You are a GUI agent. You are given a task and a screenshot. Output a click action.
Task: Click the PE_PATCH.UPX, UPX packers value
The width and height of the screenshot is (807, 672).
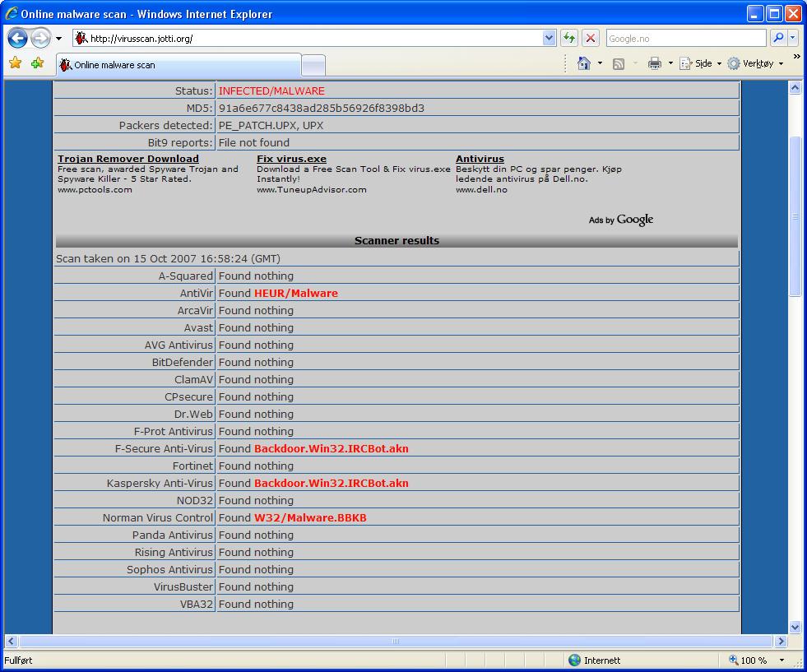point(271,126)
